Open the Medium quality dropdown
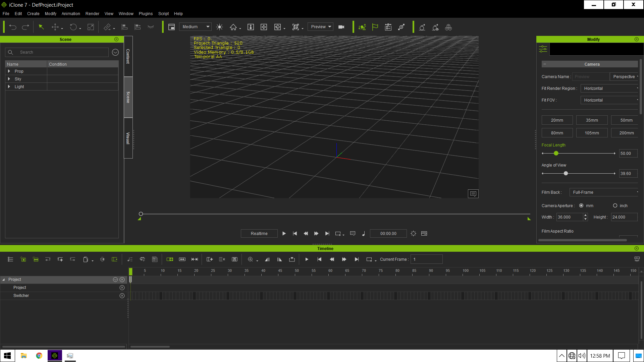Screen dimensions: 644x362 pyautogui.click(x=196, y=27)
